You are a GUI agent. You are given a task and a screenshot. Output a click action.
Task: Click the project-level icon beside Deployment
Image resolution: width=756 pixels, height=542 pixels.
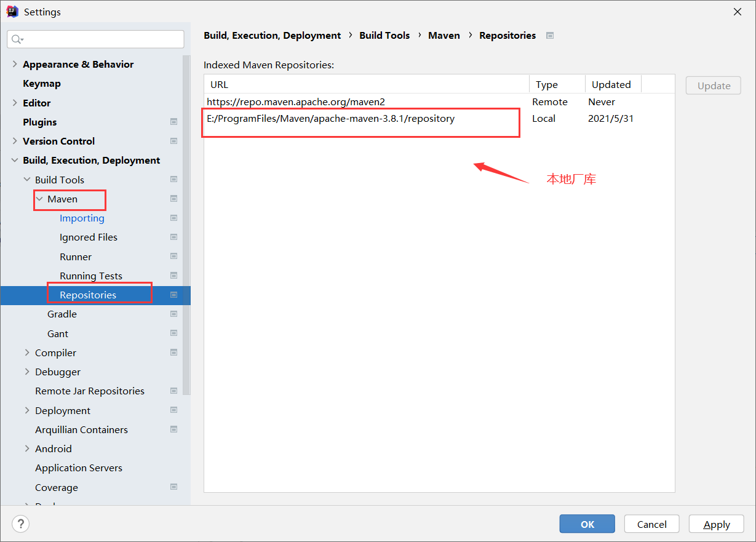pos(173,410)
